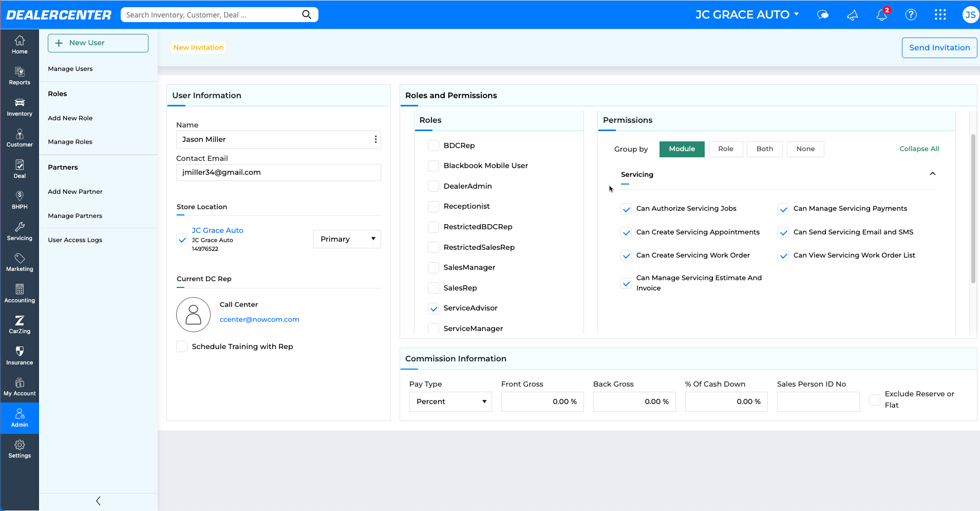Screen dimensions: 980x511
Task: Open Add New Partner menu item
Action: point(75,192)
